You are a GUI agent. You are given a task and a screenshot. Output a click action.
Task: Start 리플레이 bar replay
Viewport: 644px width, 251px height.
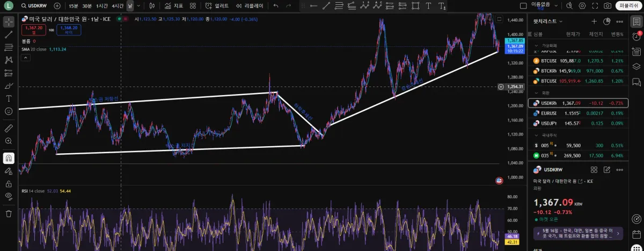point(249,6)
